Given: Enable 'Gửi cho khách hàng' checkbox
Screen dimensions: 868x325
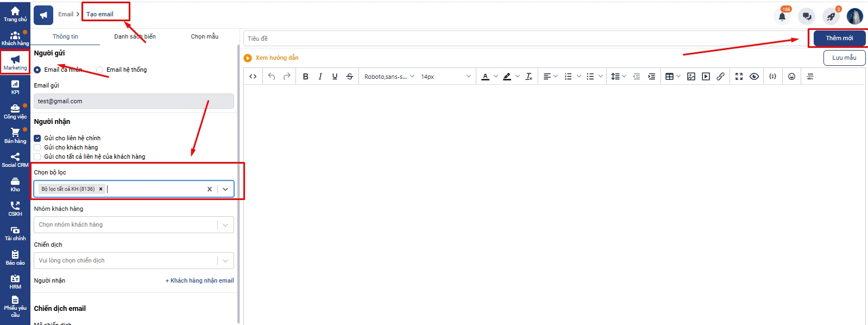Looking at the screenshot, I should pos(37,147).
